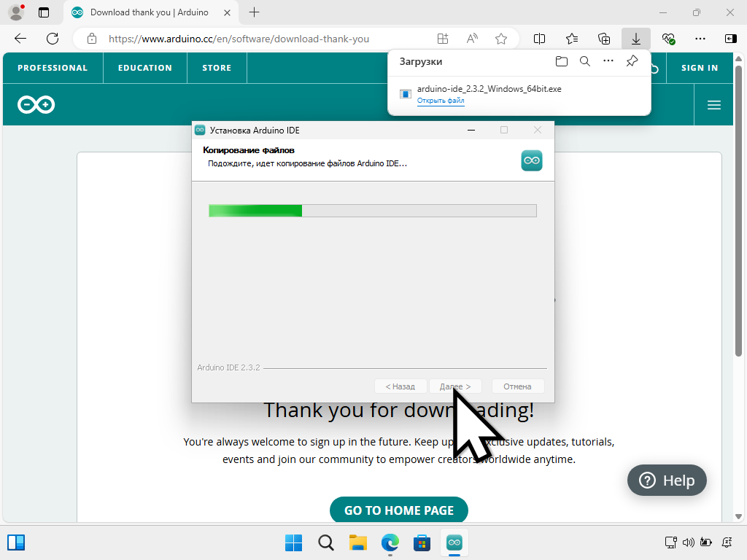Viewport: 747px width, 560px height.
Task: Open Microsoft Store from the taskbar
Action: tap(422, 542)
